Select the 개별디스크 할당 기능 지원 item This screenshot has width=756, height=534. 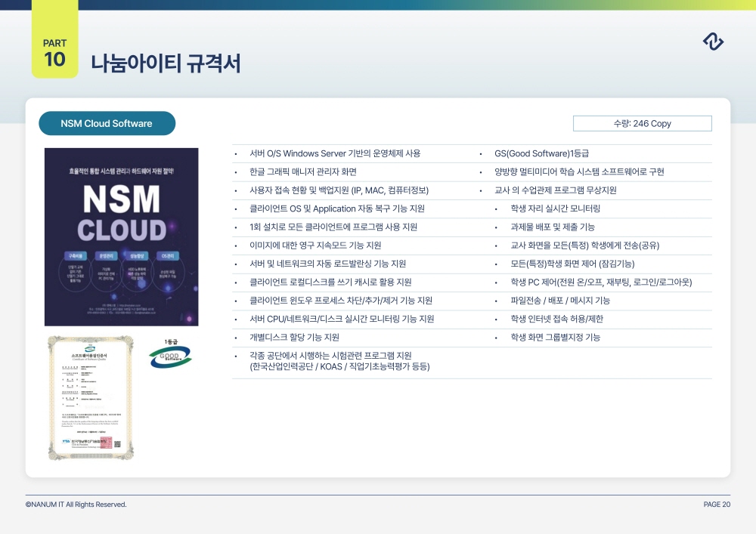click(x=294, y=338)
